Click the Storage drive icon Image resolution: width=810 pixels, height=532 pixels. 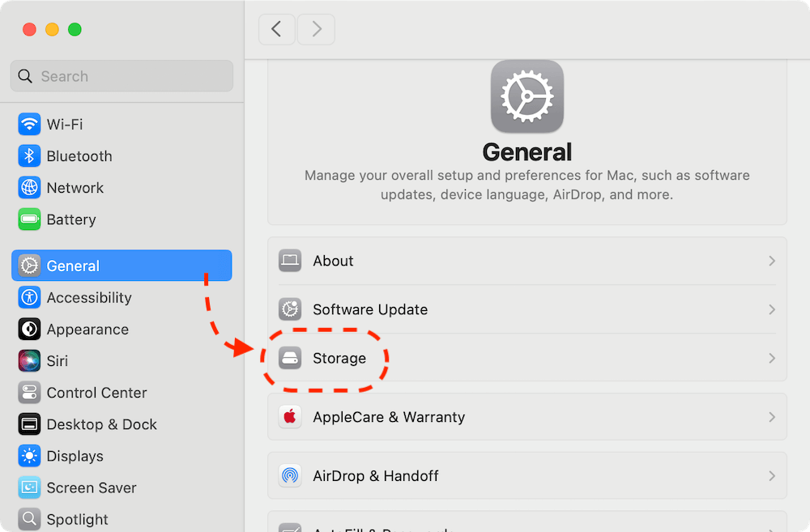(290, 358)
